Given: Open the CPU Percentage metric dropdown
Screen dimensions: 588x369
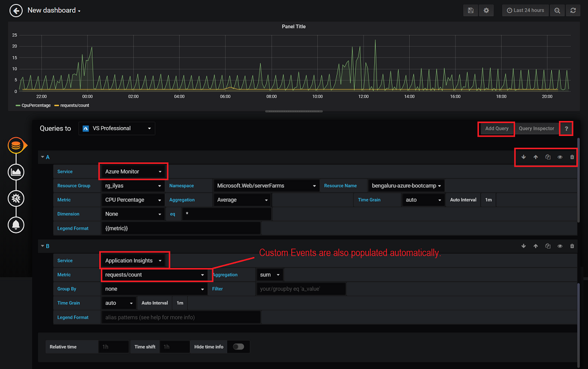Looking at the screenshot, I should point(133,200).
